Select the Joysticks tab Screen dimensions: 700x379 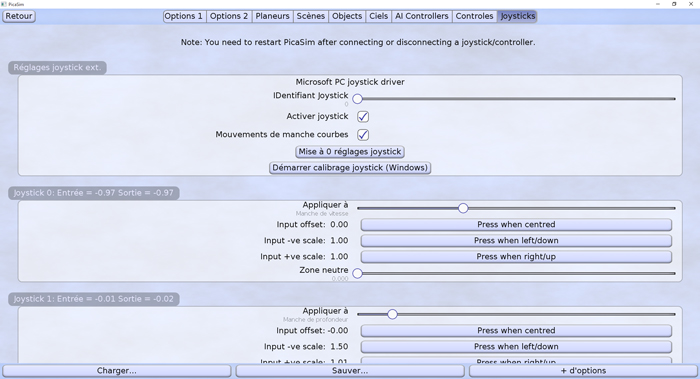(517, 16)
